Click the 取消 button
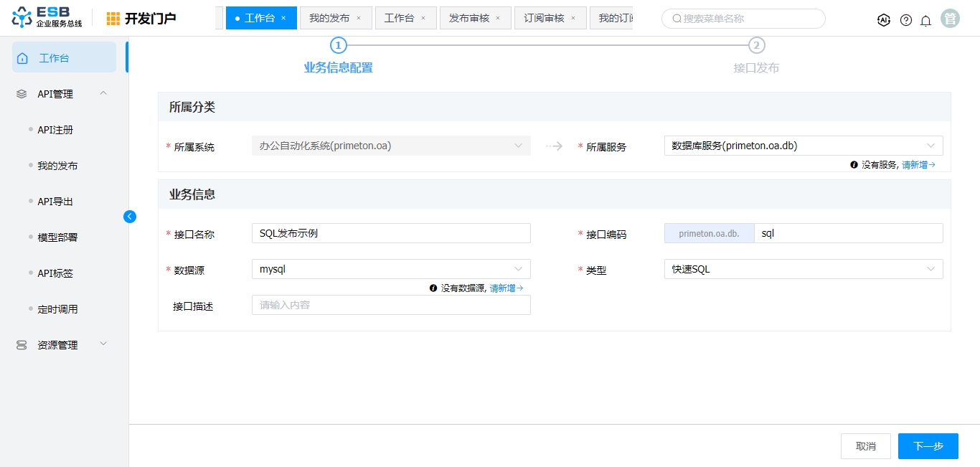980x467 pixels. pos(865,446)
